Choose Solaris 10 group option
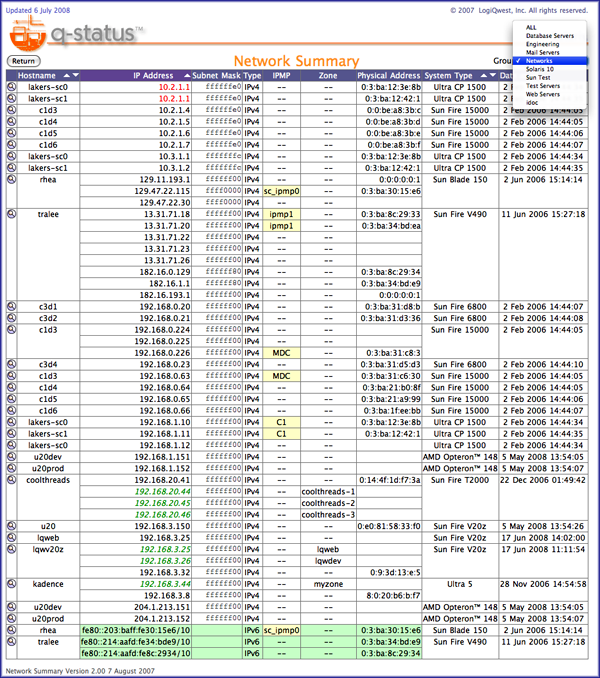The image size is (600, 678). [550, 69]
